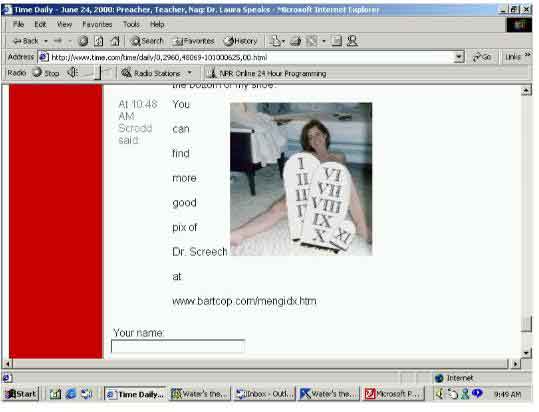Click the radio volume slider

click(98, 73)
